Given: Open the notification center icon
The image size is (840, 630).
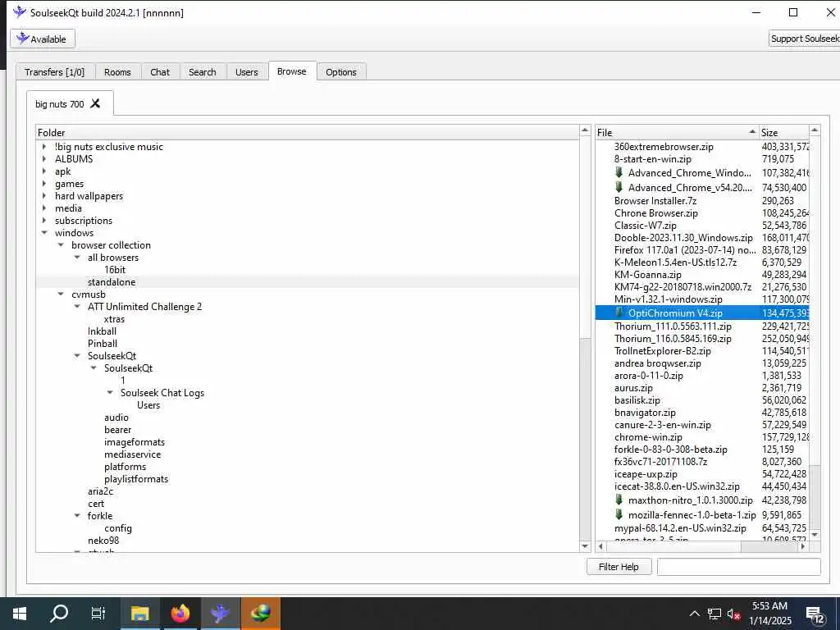Looking at the screenshot, I should 815,615.
